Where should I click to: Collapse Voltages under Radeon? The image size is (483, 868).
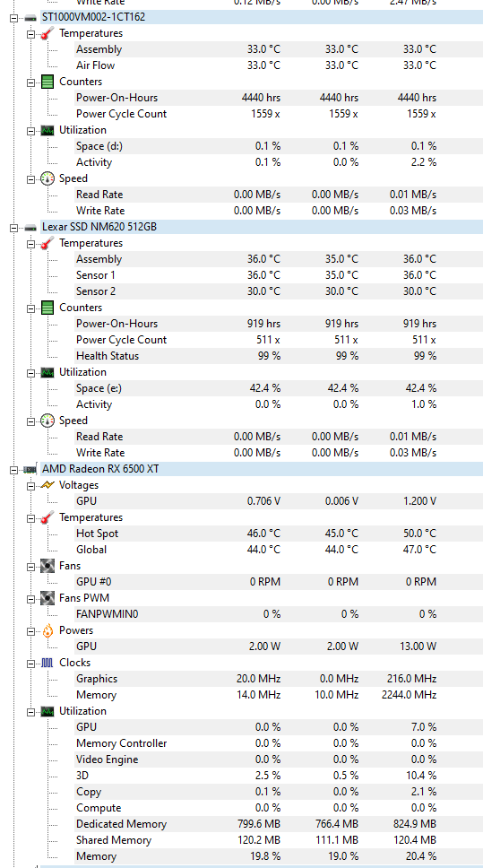click(x=31, y=485)
